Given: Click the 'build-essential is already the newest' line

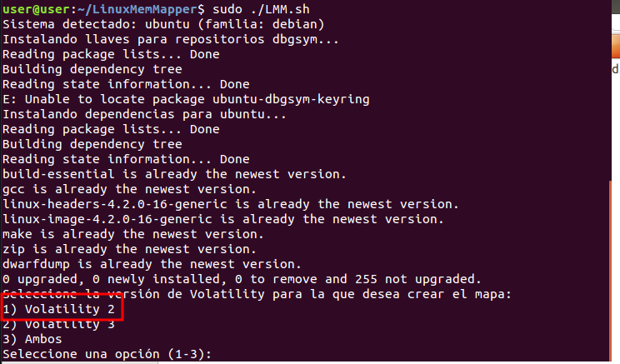Looking at the screenshot, I should pyautogui.click(x=174, y=174).
